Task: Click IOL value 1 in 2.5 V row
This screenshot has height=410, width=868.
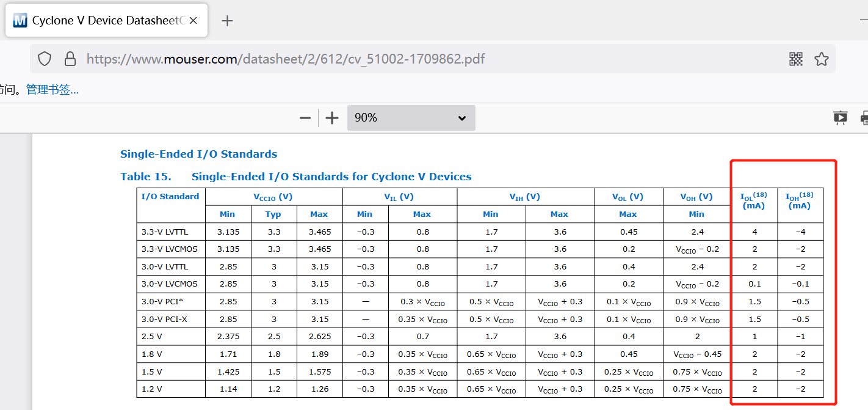Action: click(x=754, y=337)
